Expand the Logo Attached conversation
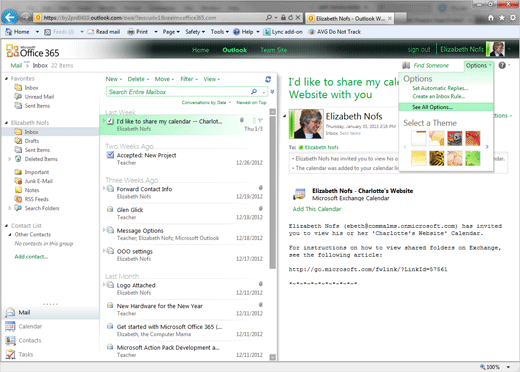The width and height of the screenshot is (520, 372). point(104,285)
